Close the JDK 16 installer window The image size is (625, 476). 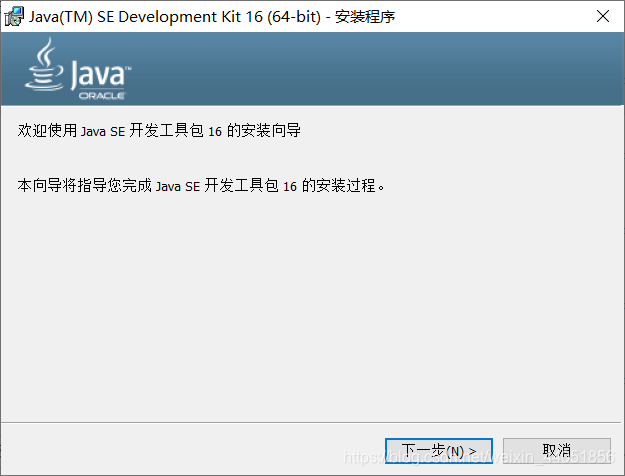[x=603, y=16]
